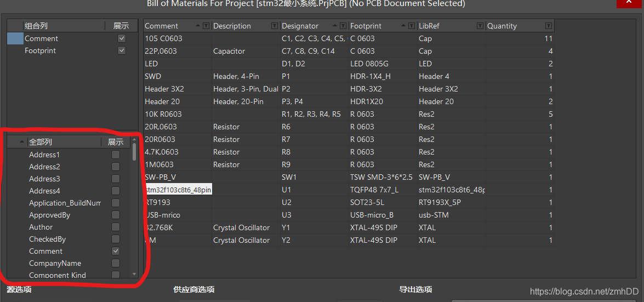This screenshot has height=302, width=644.
Task: Uncheck Footprint in the grouped columns list
Action: pos(122,51)
